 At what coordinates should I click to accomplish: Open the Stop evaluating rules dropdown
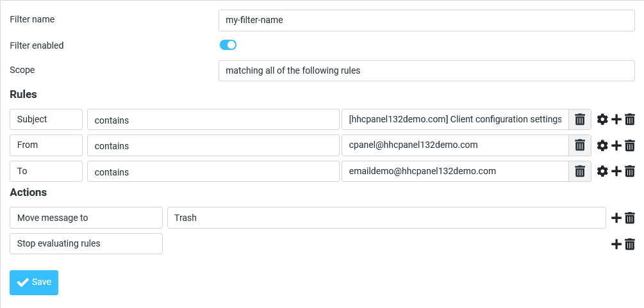tap(86, 244)
